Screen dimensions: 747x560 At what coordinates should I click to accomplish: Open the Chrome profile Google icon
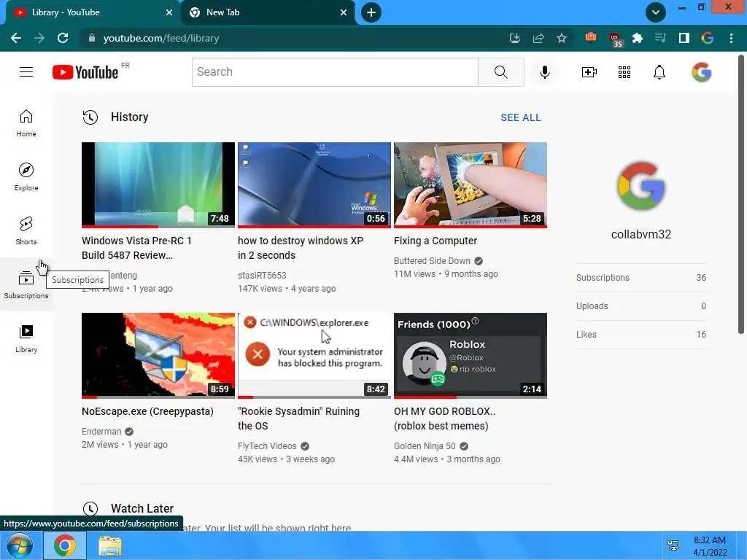click(708, 38)
